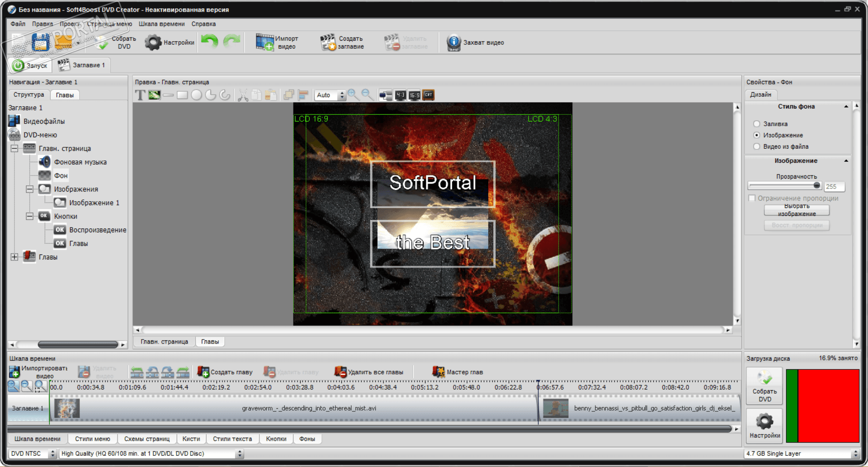Click Создать заглавие toolbar button
The width and height of the screenshot is (868, 467).
(x=342, y=42)
